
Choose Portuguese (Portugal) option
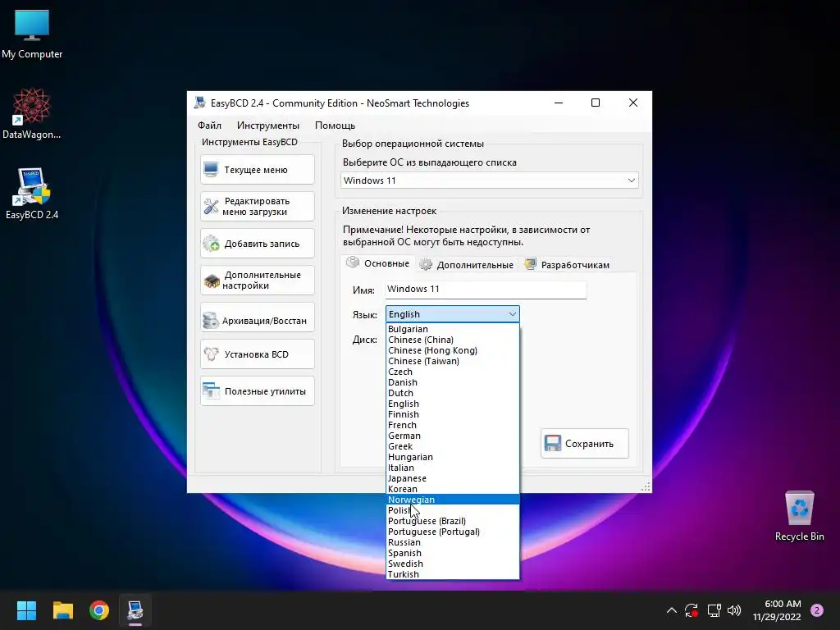(453, 532)
